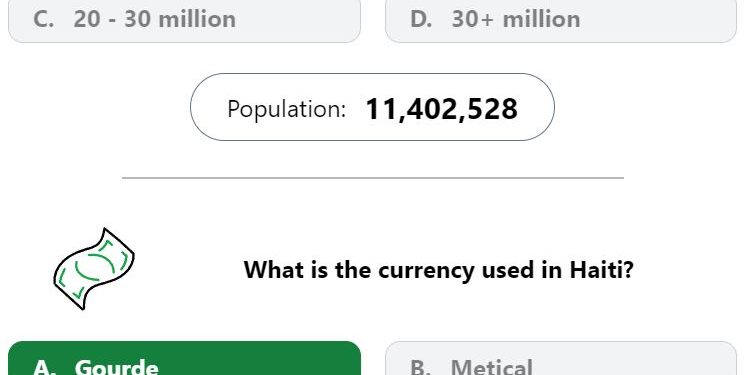Image resolution: width=744 pixels, height=375 pixels.
Task: Click the Population result pill
Action: (x=372, y=107)
